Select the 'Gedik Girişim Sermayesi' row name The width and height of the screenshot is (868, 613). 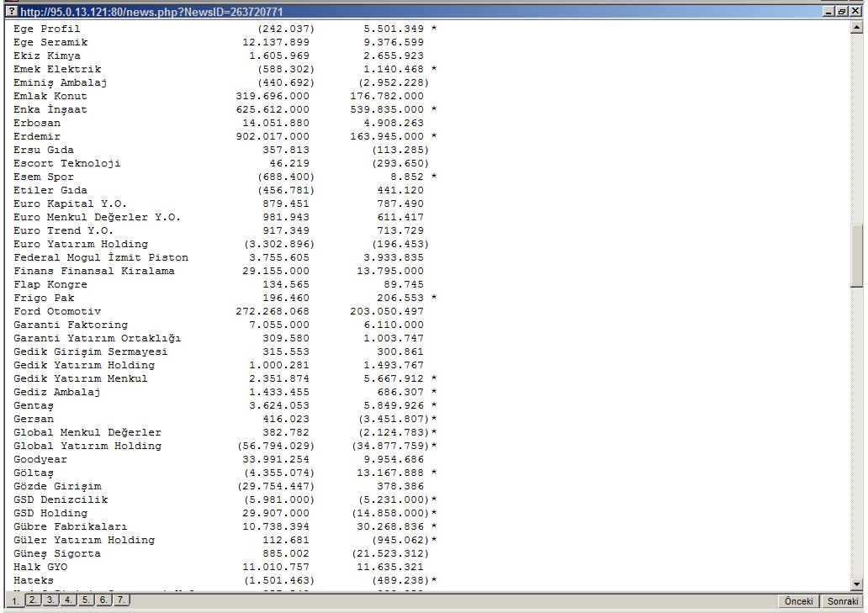(x=91, y=351)
